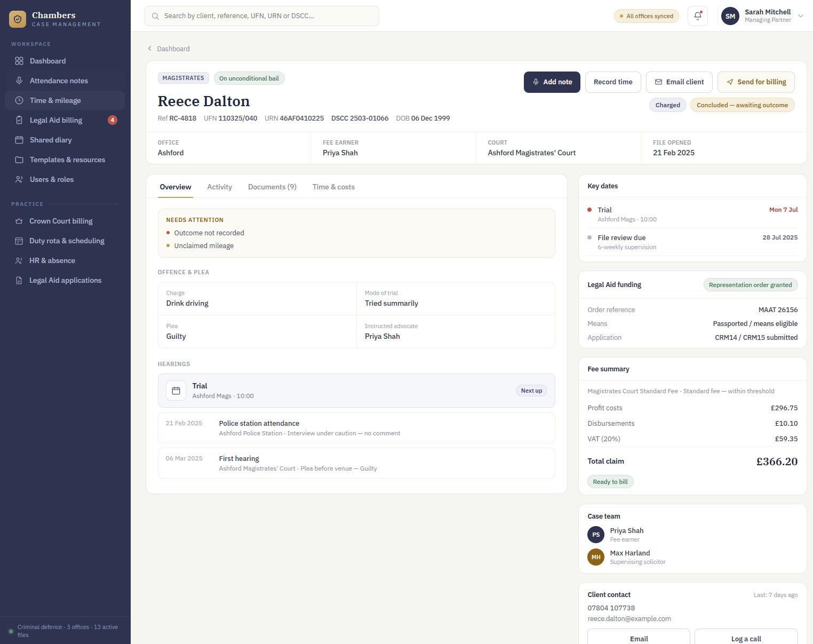813x644 pixels.
Task: Click the reece.dalton@example.com email address
Action: [629, 619]
